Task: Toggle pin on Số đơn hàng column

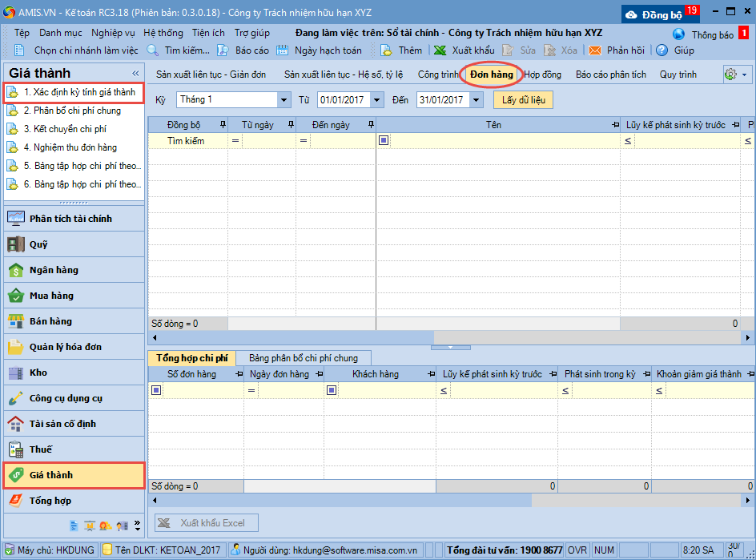Action: click(x=239, y=374)
